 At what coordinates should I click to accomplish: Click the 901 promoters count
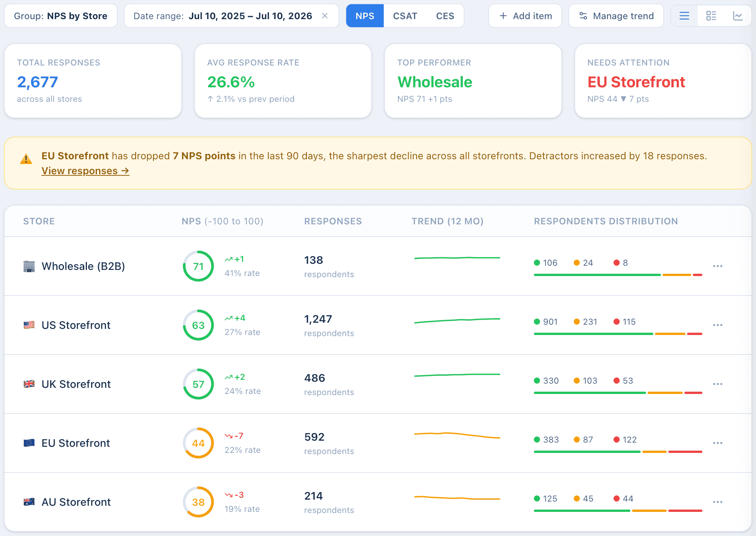[550, 322]
